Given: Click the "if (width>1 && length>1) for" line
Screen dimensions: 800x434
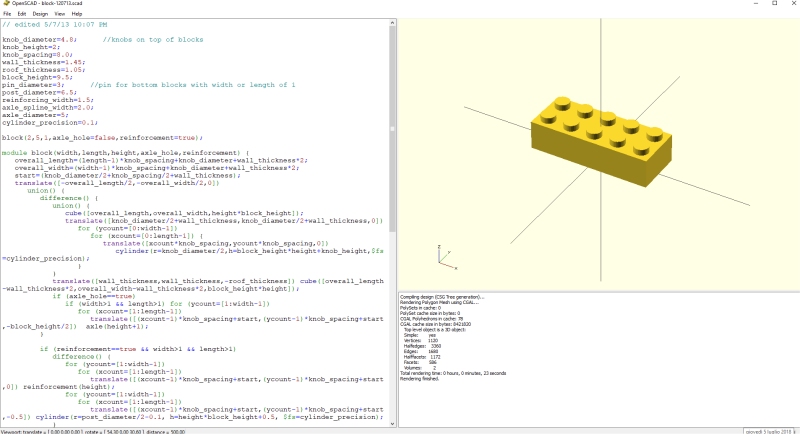Looking at the screenshot, I should click(x=167, y=303).
